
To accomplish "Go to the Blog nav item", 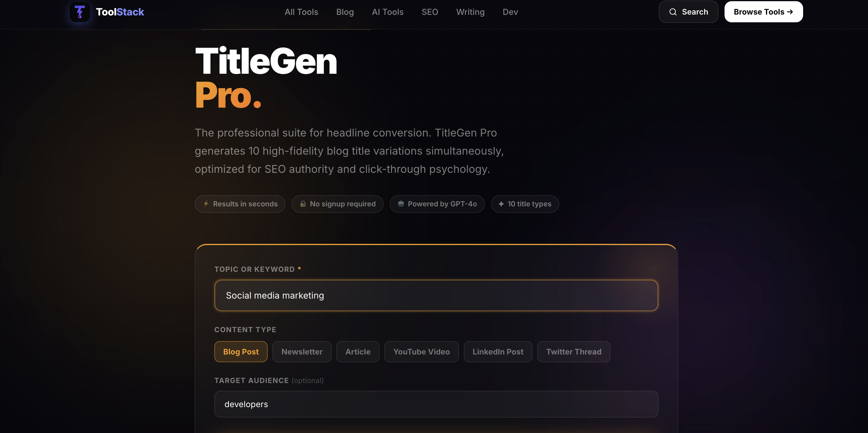I will tap(345, 12).
